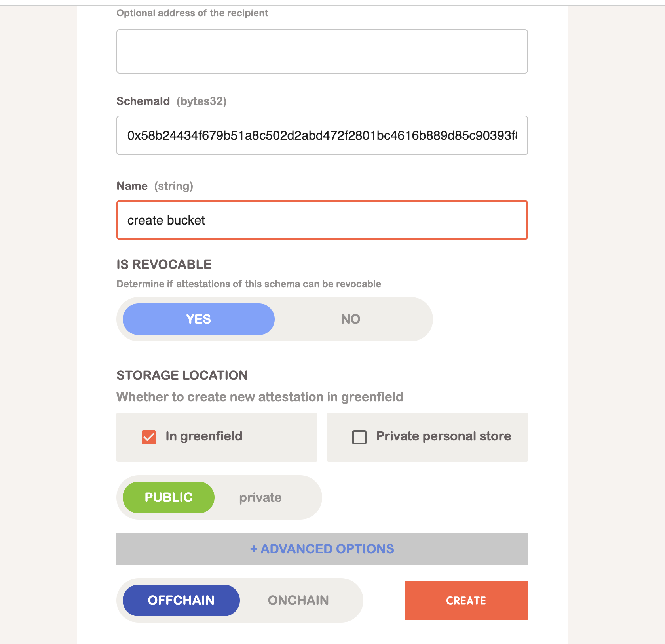Click the 'SchemaId (bytes32)' field label

tap(171, 101)
